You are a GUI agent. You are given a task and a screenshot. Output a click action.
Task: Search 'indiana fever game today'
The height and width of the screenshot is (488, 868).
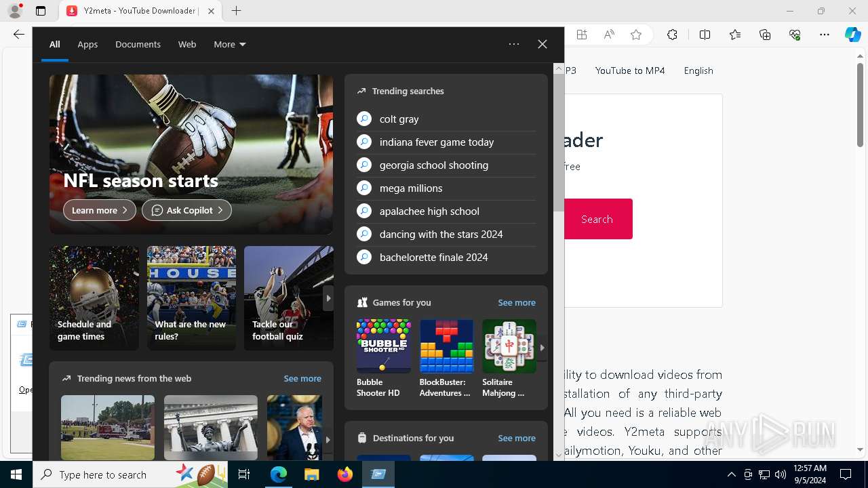click(446, 142)
